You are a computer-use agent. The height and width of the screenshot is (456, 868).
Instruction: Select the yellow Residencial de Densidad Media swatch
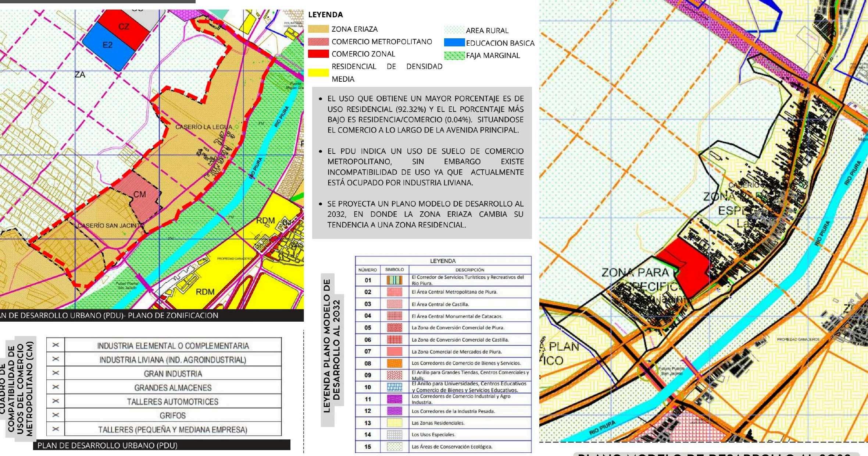click(x=318, y=73)
